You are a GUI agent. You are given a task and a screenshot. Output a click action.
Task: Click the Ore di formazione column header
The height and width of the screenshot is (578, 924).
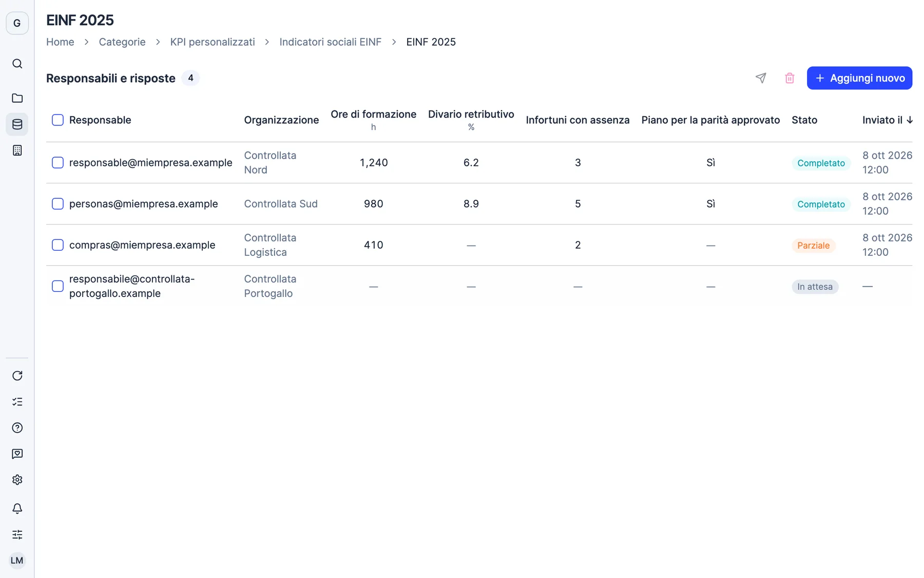(373, 115)
